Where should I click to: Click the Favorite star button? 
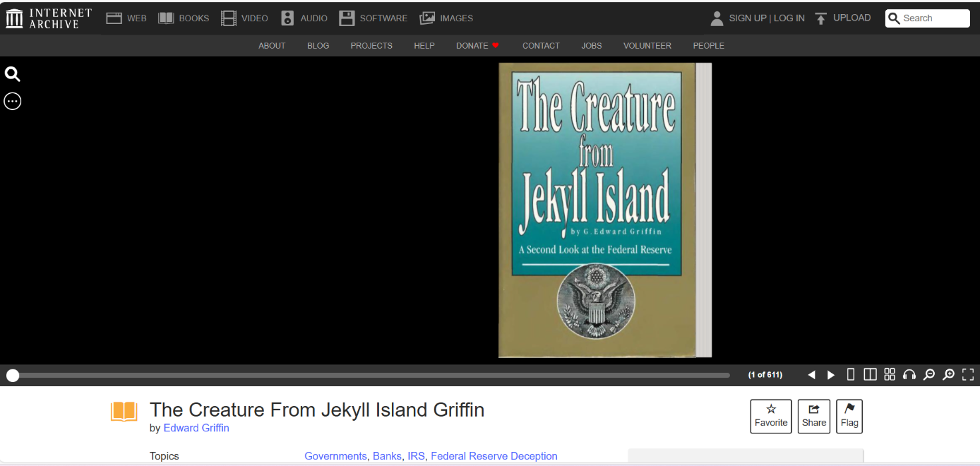coord(771,417)
